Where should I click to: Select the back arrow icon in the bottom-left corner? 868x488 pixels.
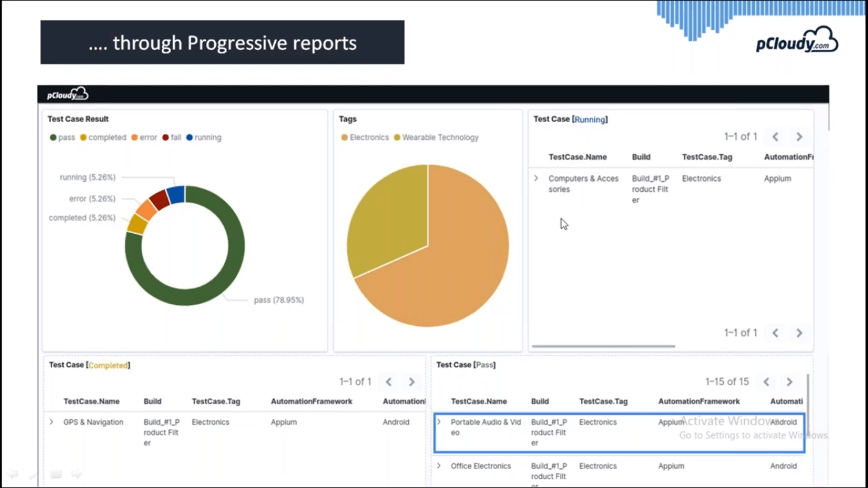click(x=13, y=474)
